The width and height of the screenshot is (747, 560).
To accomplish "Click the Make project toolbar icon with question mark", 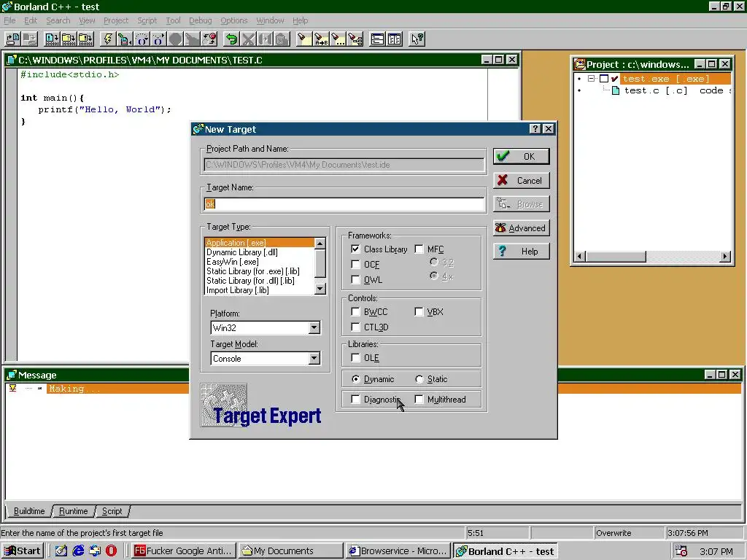I will click(x=69, y=39).
